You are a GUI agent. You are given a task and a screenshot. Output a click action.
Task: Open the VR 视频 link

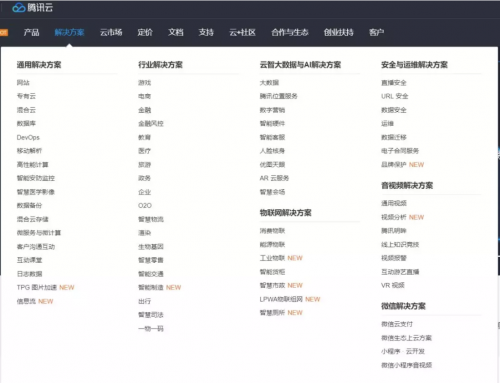[x=393, y=285]
